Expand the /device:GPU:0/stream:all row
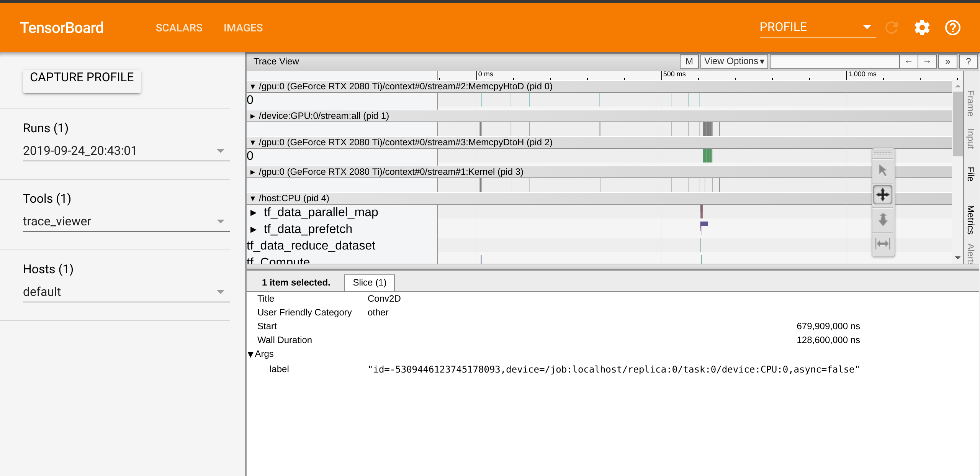Image resolution: width=980 pixels, height=476 pixels. (253, 116)
